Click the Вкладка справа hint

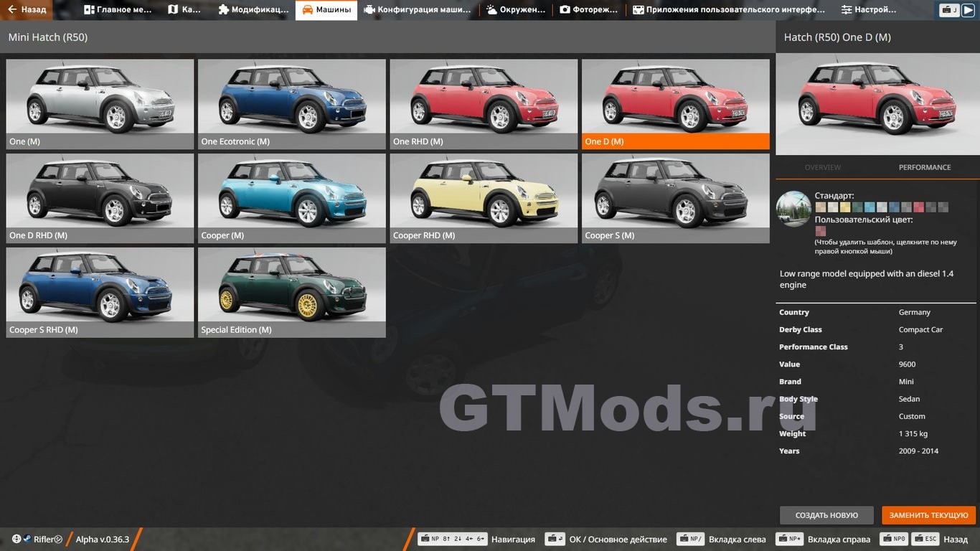(x=823, y=540)
